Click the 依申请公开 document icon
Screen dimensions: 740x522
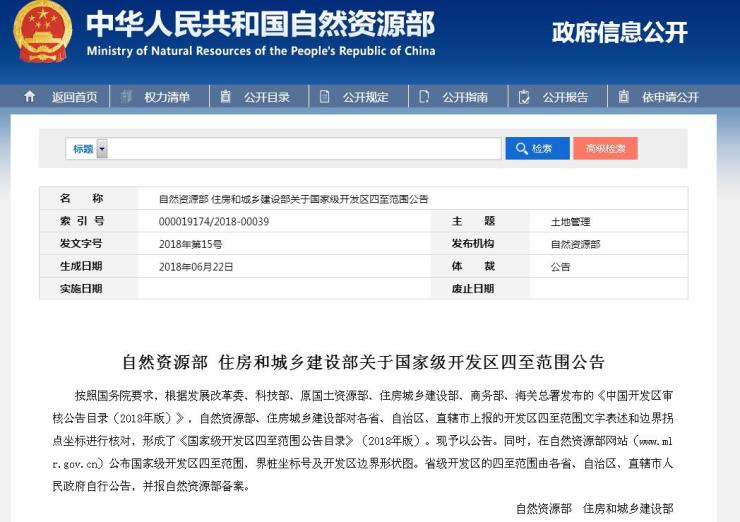[x=623, y=96]
